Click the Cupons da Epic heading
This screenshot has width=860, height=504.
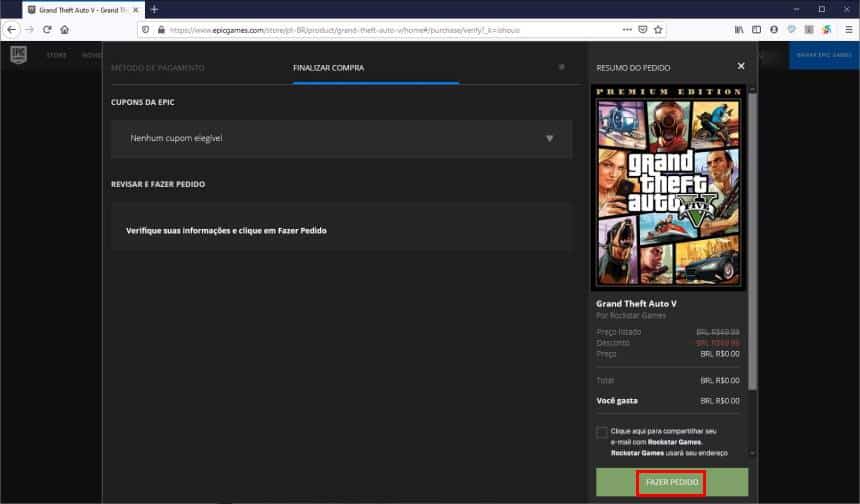143,102
